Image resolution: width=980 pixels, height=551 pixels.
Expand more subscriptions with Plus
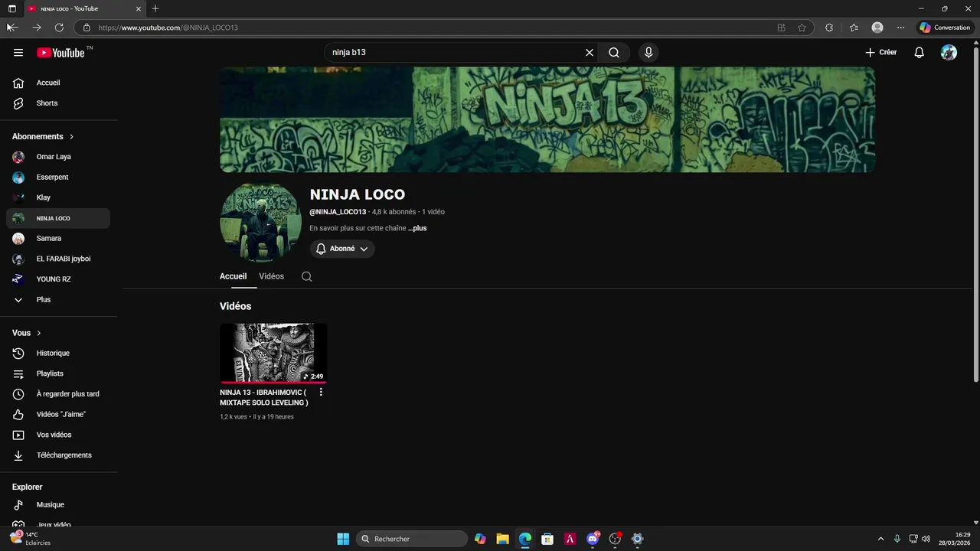pos(58,300)
